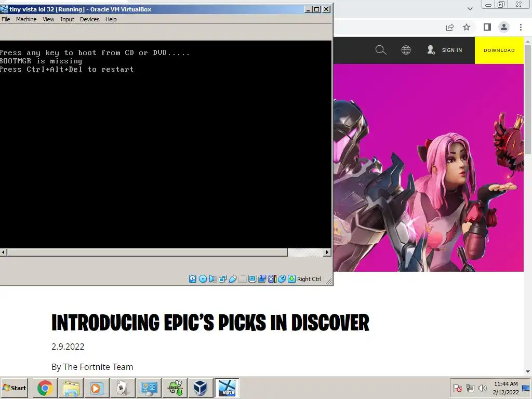Open the Devices menu
This screenshot has width=532, height=399.
(89, 19)
